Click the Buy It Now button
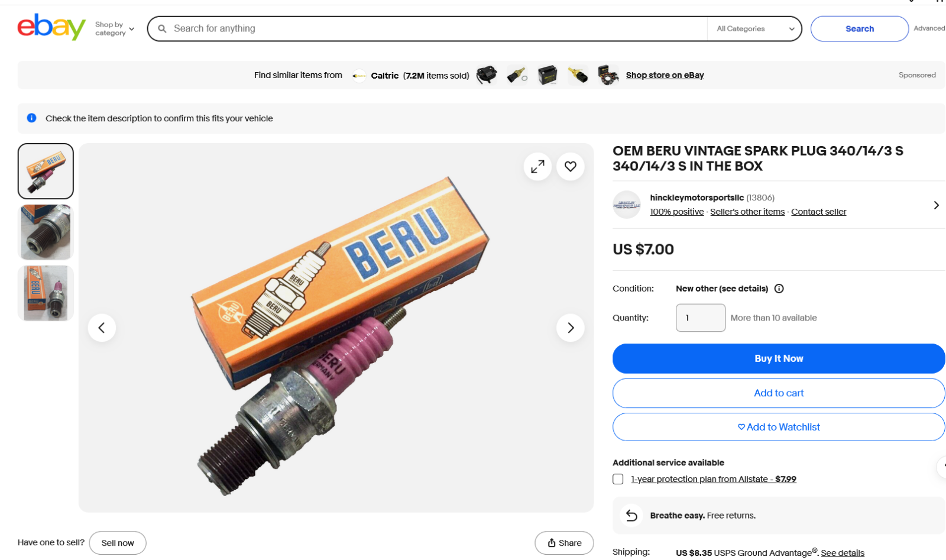This screenshot has width=946, height=560. [x=779, y=358]
